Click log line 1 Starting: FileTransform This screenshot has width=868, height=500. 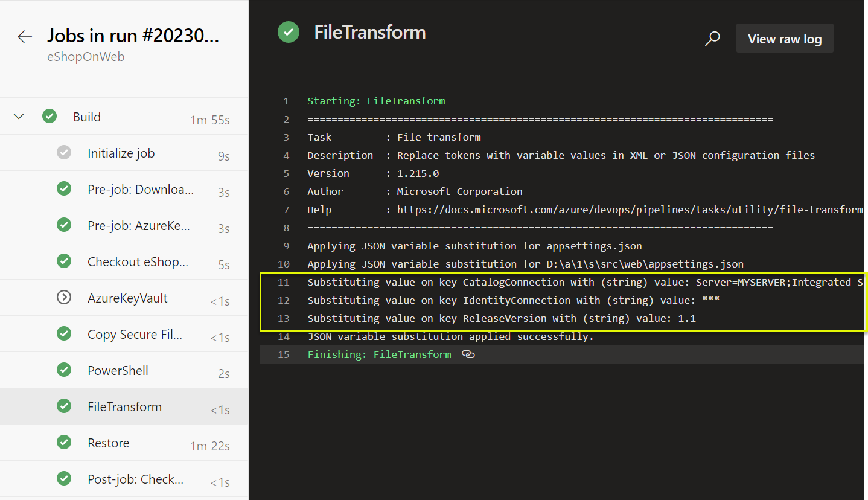point(376,101)
